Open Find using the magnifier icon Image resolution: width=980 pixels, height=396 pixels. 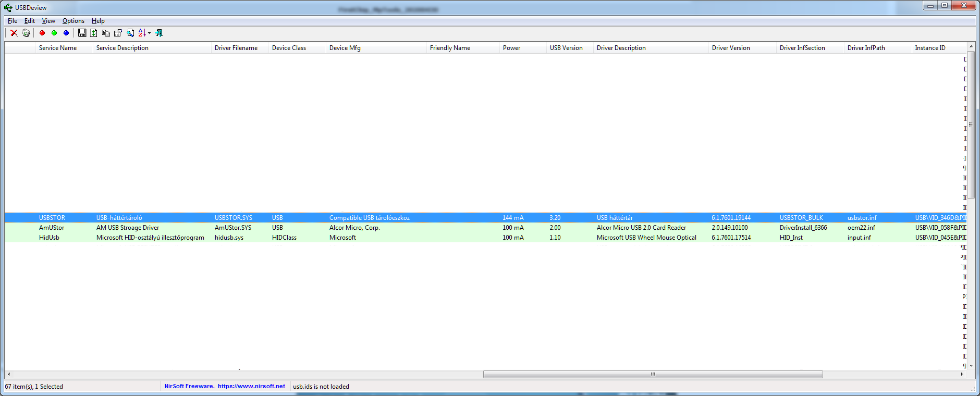click(x=130, y=33)
